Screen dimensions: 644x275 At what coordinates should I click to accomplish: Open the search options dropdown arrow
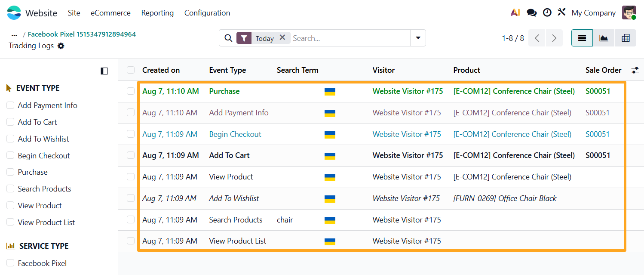[x=418, y=38]
